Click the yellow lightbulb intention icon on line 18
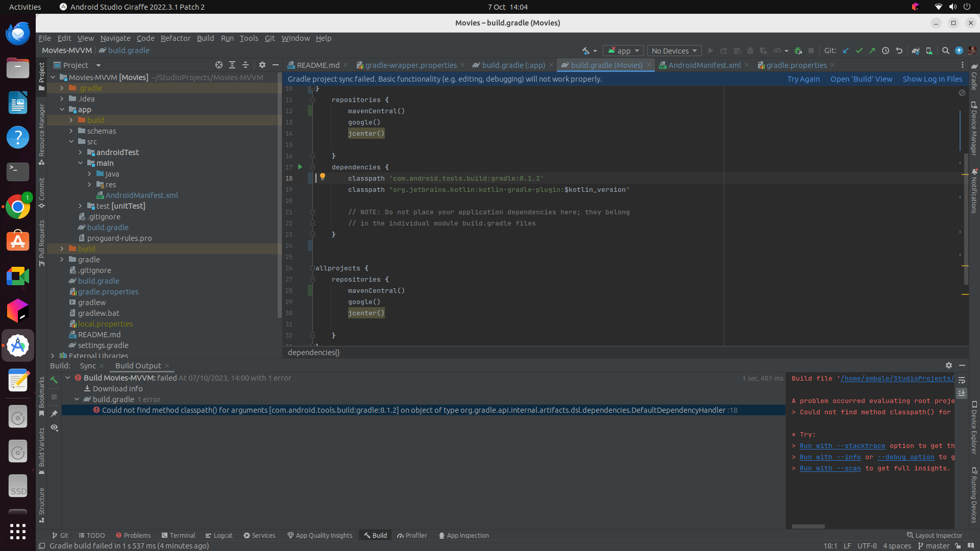Viewport: 980px width, 551px height. [x=323, y=177]
